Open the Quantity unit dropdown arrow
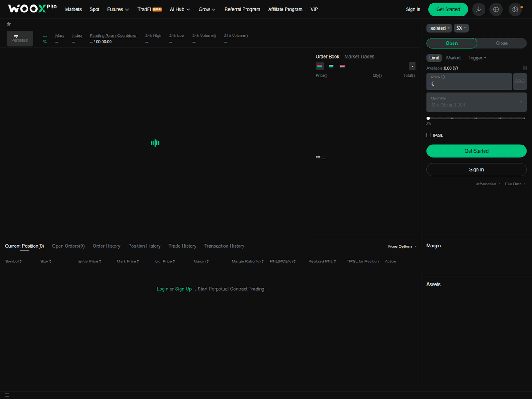 (521, 102)
